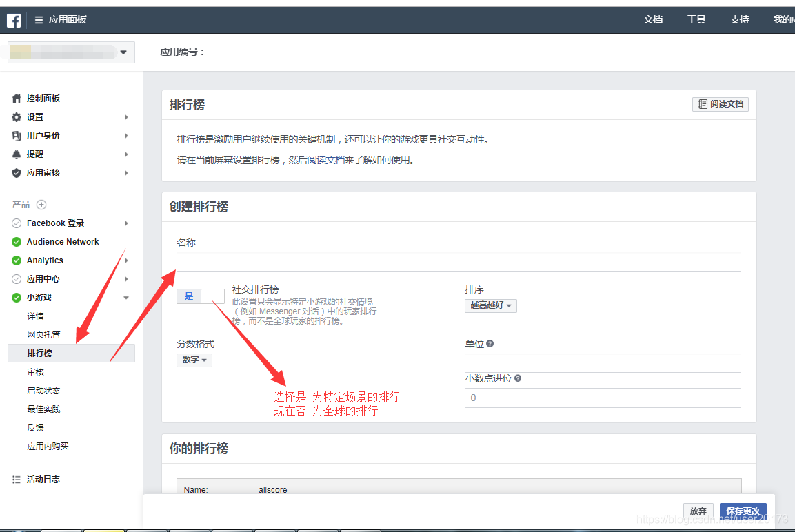Click the green check icon by Audience Network
The width and height of the screenshot is (795, 532).
(x=17, y=242)
